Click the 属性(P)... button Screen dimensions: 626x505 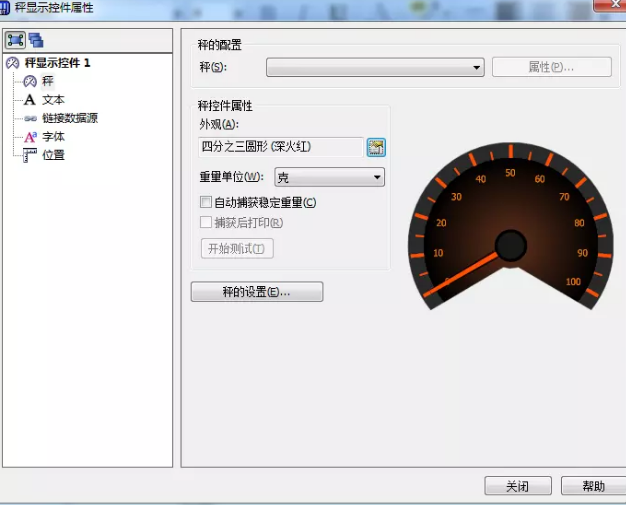(551, 67)
